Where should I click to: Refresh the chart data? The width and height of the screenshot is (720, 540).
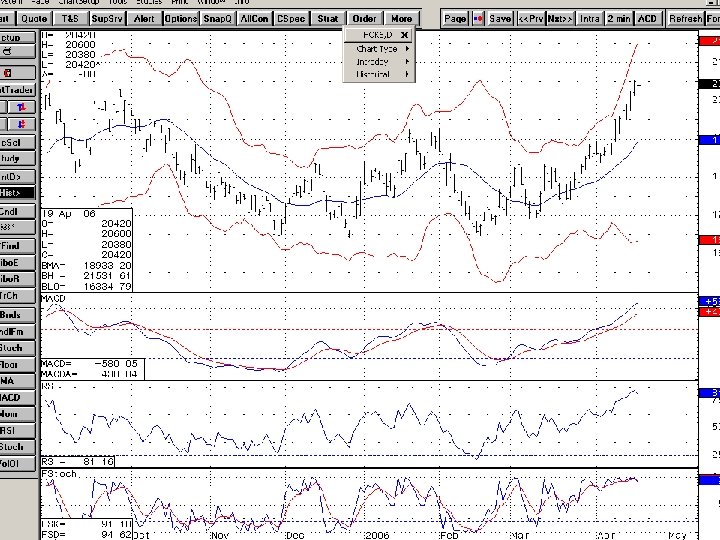click(x=686, y=19)
